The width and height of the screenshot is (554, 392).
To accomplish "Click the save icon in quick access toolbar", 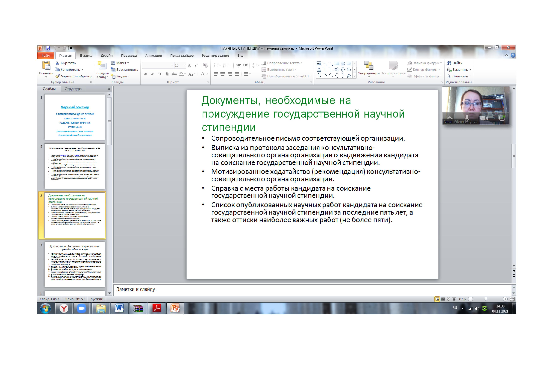I will click(48, 48).
